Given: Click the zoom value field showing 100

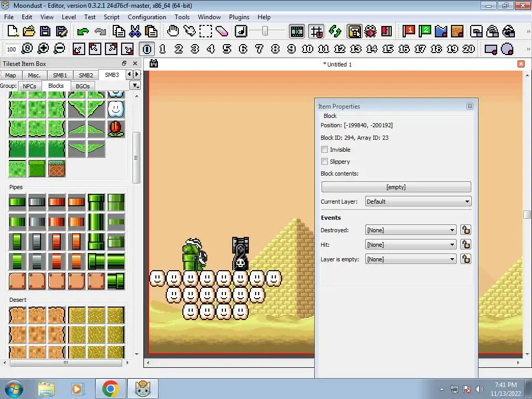Looking at the screenshot, I should pyautogui.click(x=11, y=49).
